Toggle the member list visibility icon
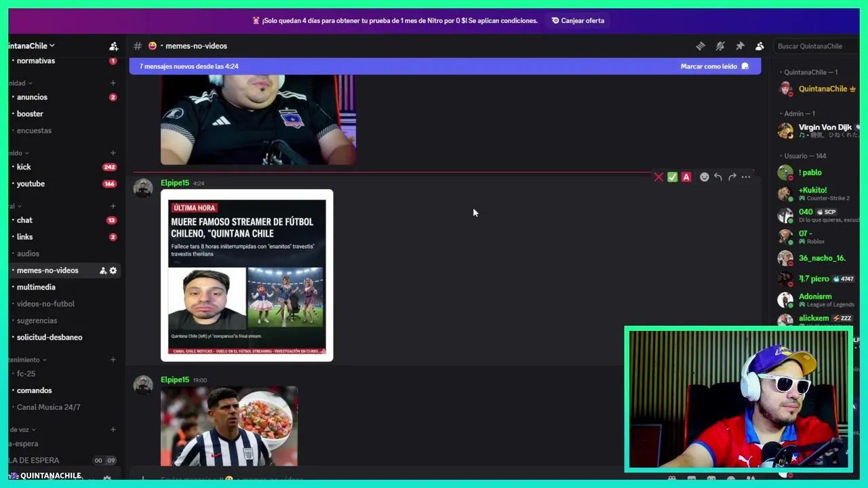The width and height of the screenshot is (868, 488). [x=759, y=46]
